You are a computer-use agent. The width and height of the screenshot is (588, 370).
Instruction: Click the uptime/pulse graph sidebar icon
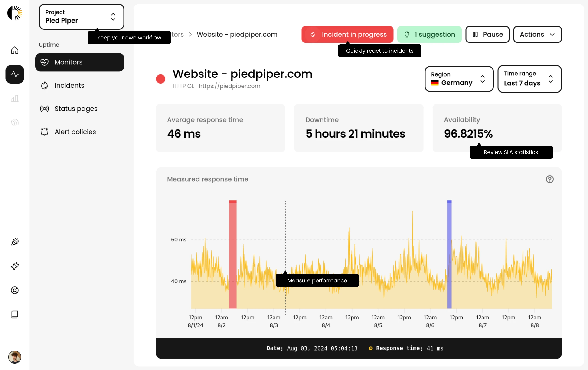coord(14,74)
